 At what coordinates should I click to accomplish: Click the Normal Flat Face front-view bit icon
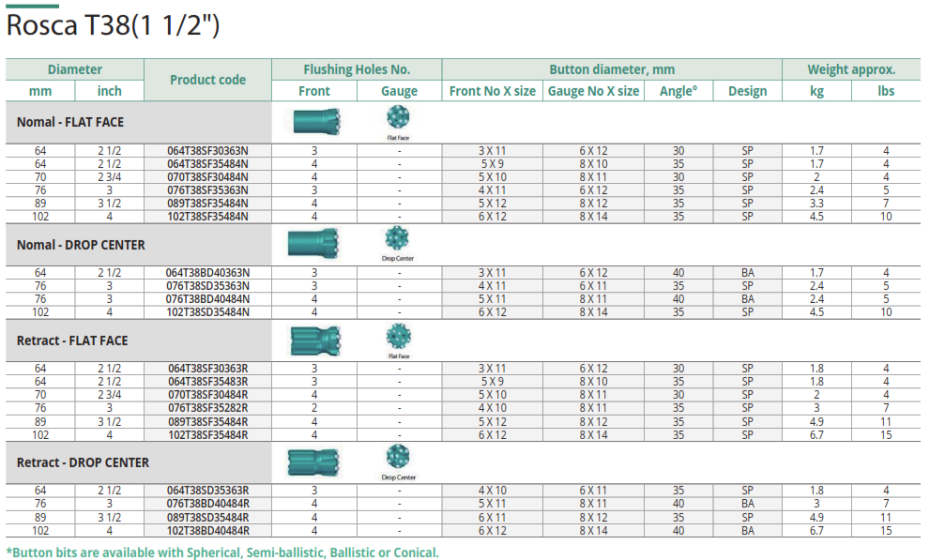[x=398, y=117]
